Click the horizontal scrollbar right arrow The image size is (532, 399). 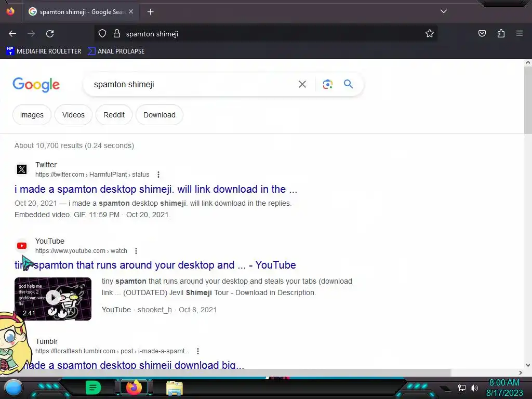tap(521, 373)
